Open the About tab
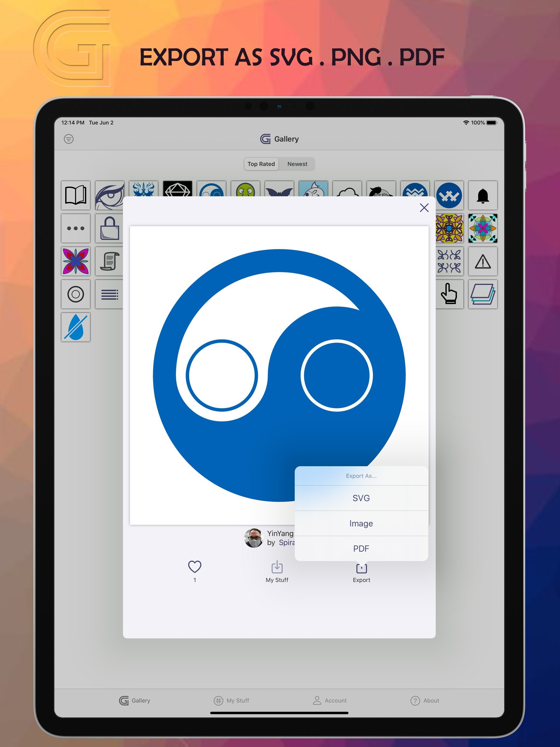This screenshot has width=560, height=747. coord(425,701)
